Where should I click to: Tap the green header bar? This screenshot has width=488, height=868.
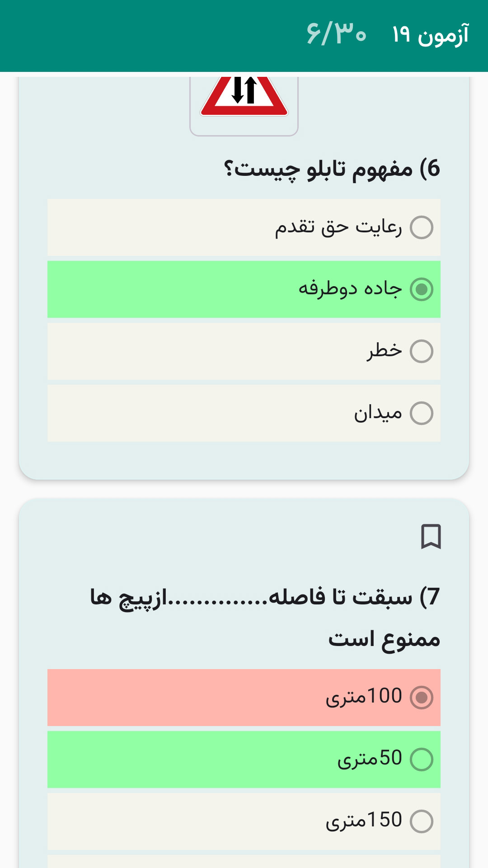[136, 34]
